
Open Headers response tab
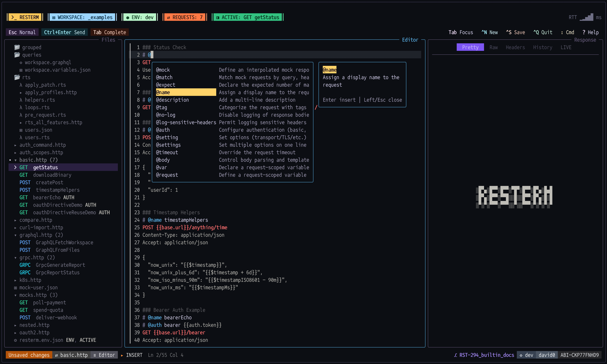(x=515, y=47)
